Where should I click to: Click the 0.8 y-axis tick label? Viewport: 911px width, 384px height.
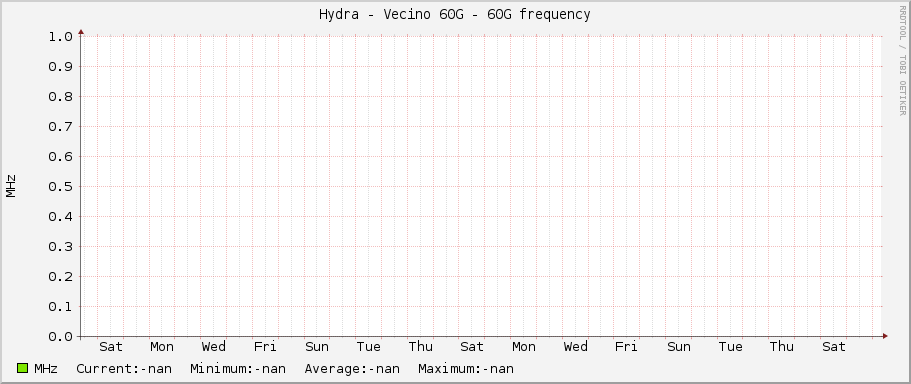point(60,97)
